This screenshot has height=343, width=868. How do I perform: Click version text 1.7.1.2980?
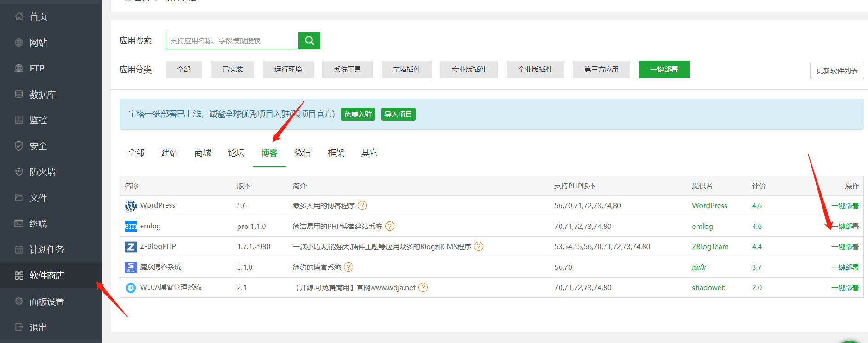254,247
